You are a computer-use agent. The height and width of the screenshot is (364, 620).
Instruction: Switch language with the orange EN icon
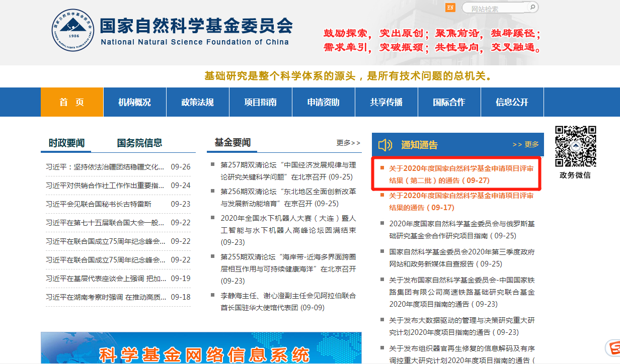coord(450,8)
